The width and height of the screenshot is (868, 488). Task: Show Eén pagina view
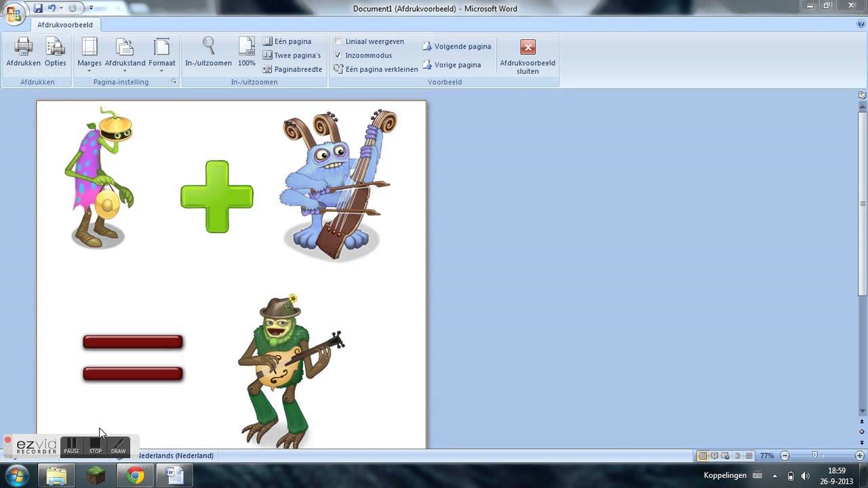click(x=287, y=41)
